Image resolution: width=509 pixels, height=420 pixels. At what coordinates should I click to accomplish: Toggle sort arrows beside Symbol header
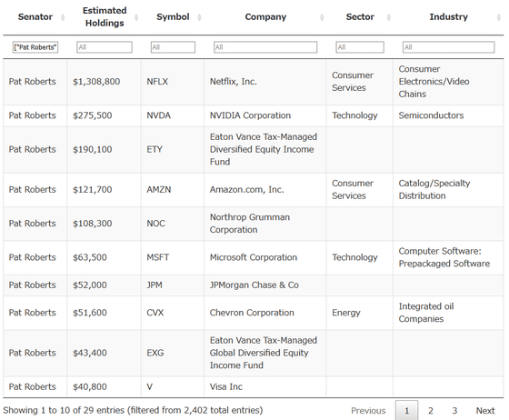pyautogui.click(x=199, y=17)
